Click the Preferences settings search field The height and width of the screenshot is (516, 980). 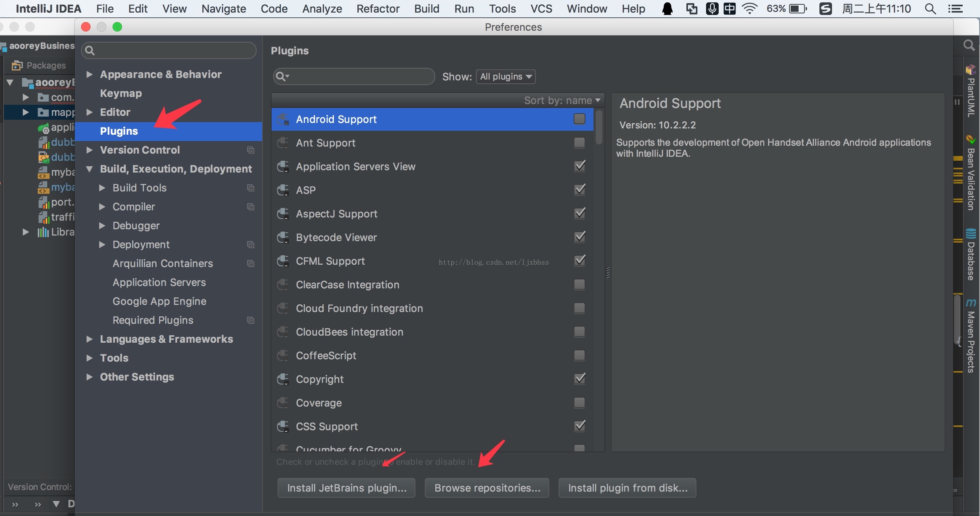pyautogui.click(x=169, y=50)
